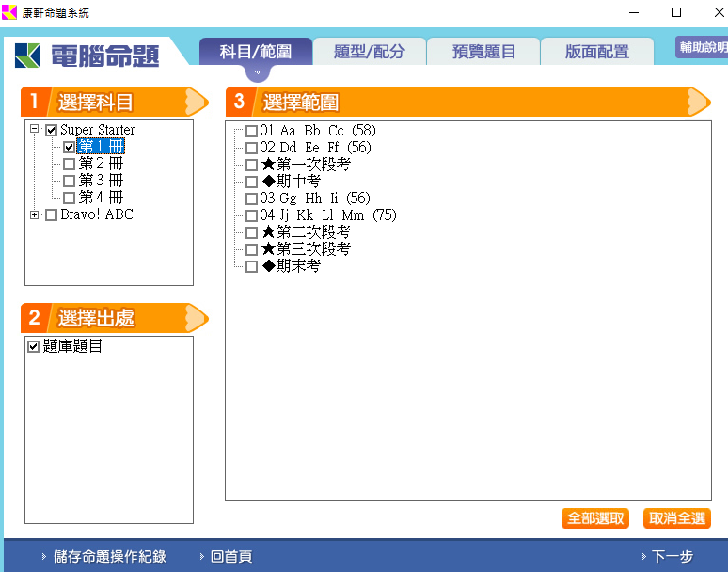Viewport: 728px width, 572px height.
Task: Click the arrow icon beside 回首頁
Action: click(200, 557)
